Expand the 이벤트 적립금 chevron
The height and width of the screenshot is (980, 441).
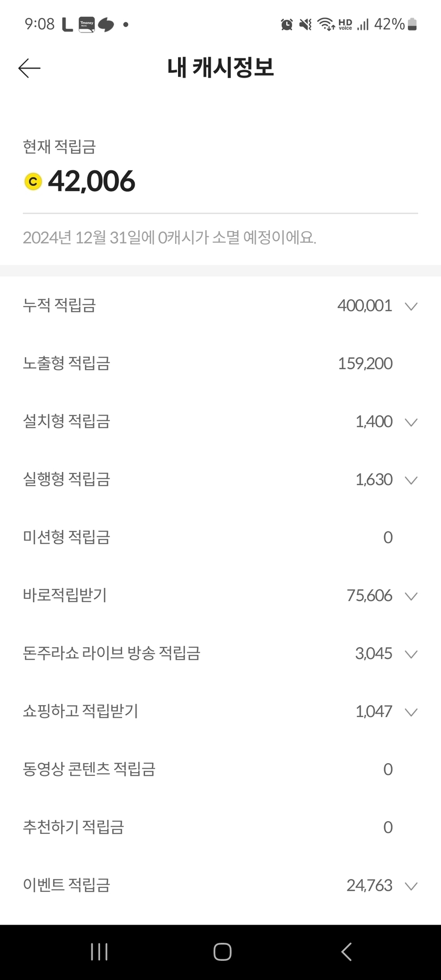(x=411, y=885)
